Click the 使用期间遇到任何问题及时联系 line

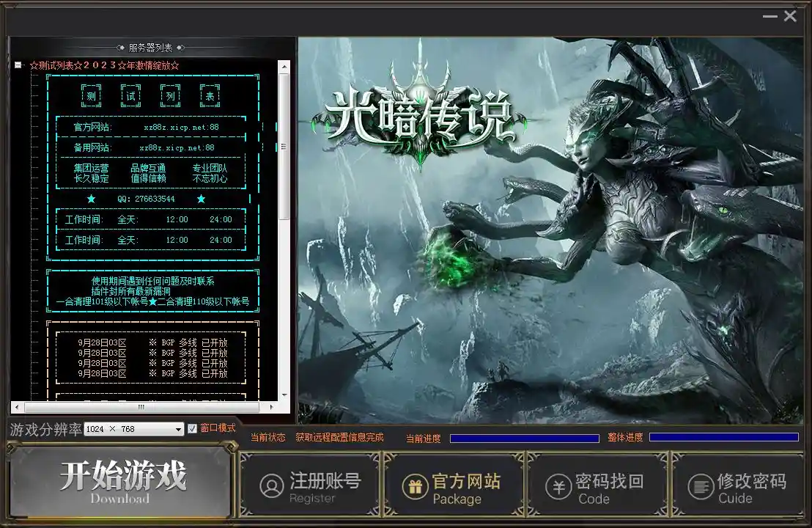pyautogui.click(x=152, y=282)
